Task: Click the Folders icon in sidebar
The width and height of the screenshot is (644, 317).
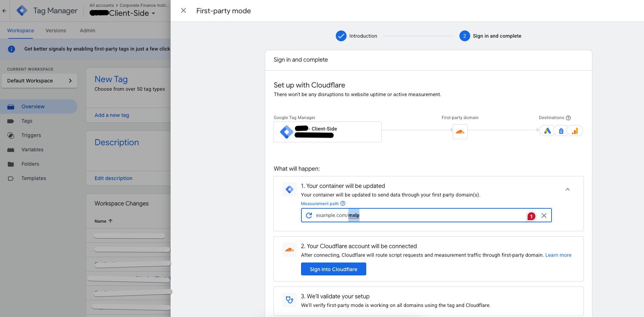Action: [x=11, y=164]
